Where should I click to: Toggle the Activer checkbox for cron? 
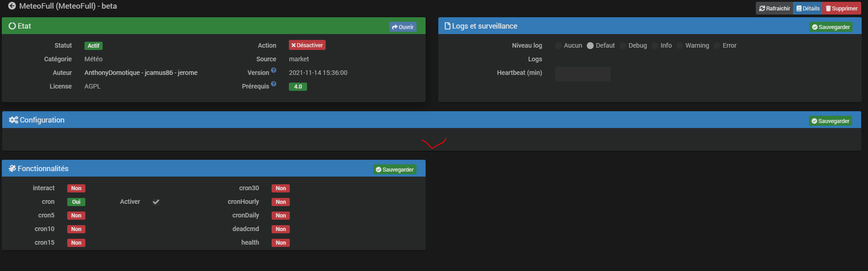pos(156,202)
